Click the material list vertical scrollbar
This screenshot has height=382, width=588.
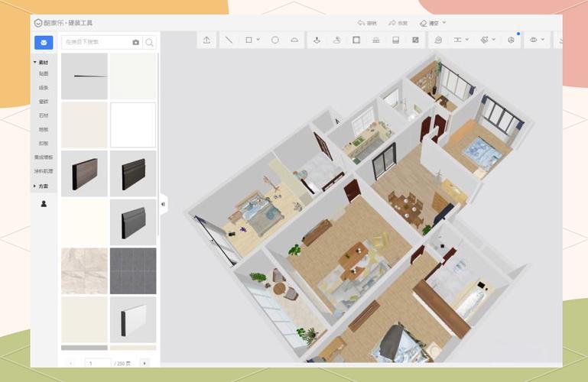point(158,144)
